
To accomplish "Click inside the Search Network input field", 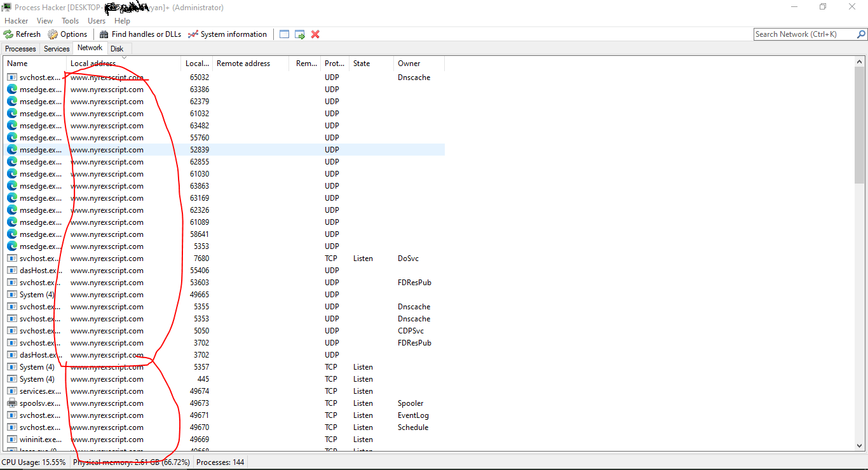I will pyautogui.click(x=805, y=34).
